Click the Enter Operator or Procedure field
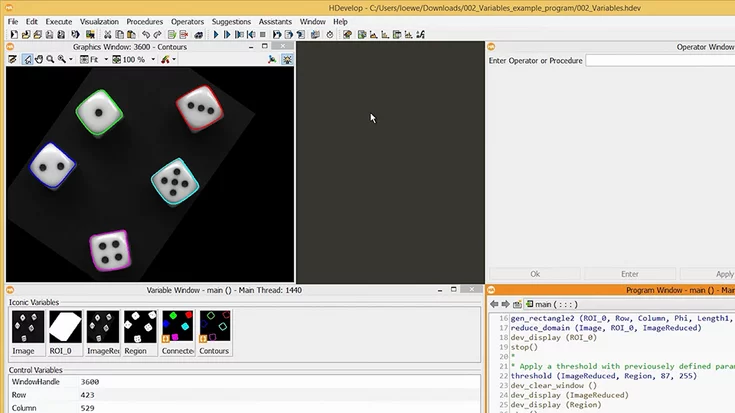This screenshot has width=735, height=413. [x=660, y=61]
